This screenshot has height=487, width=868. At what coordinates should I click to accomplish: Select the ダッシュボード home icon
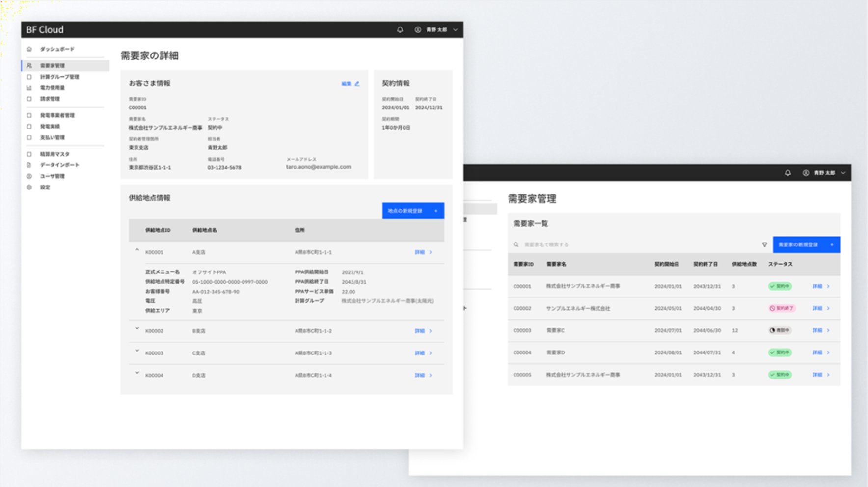coord(29,49)
